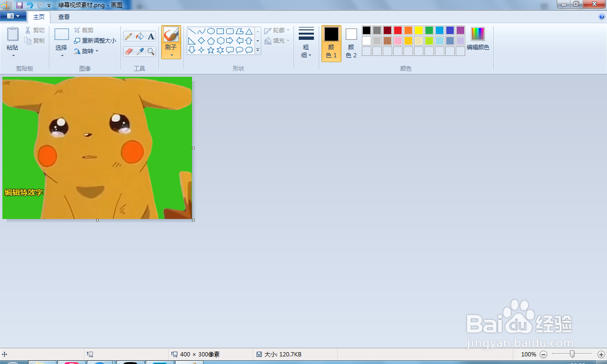This screenshot has width=607, height=364.
Task: Select the Brush (刷子) tool icon
Action: [171, 35]
